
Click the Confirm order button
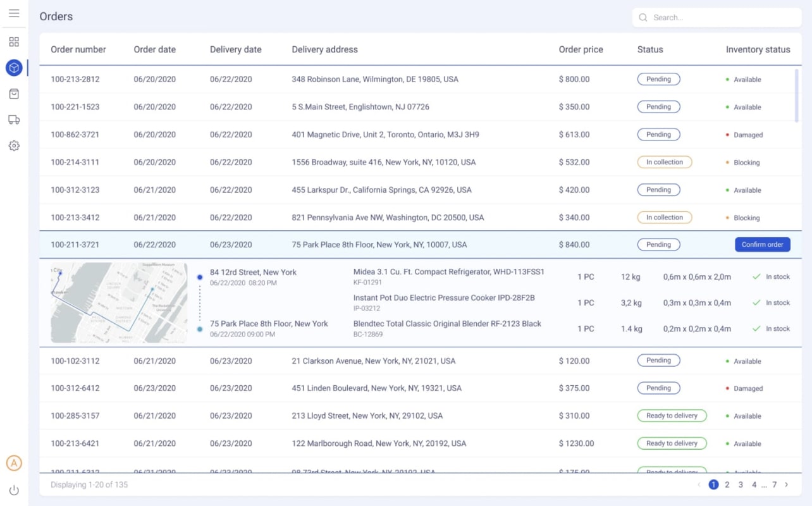pos(762,244)
